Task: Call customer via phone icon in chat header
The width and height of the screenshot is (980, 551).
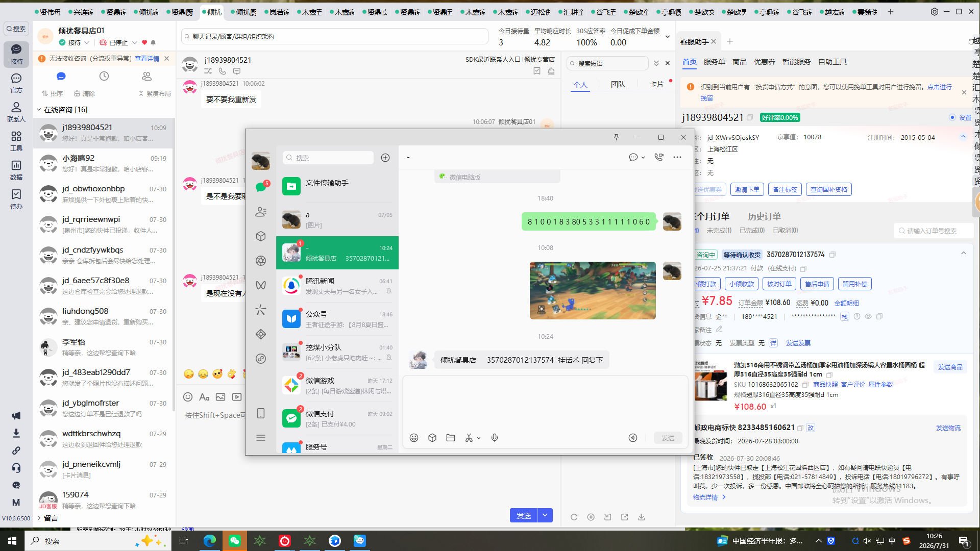Action: tap(222, 71)
